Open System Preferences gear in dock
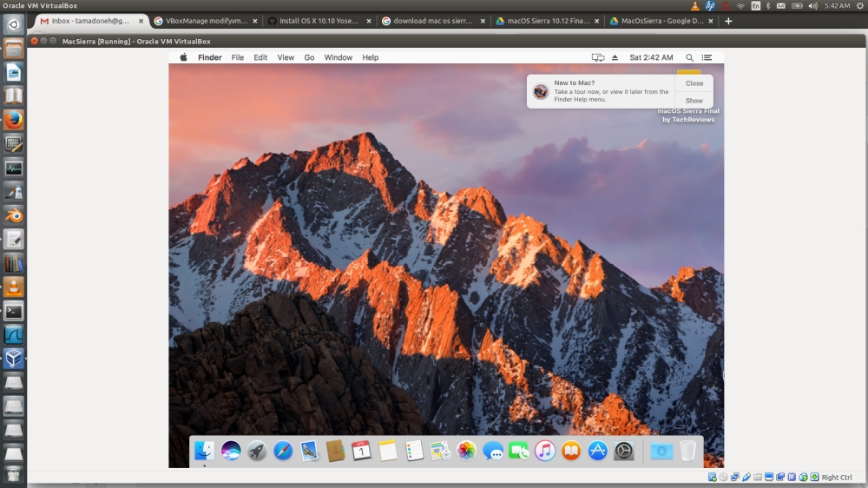868x488 pixels. tap(624, 451)
